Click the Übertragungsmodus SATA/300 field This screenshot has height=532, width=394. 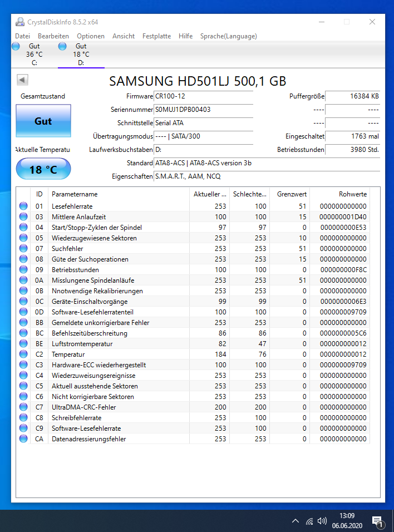[204, 136]
